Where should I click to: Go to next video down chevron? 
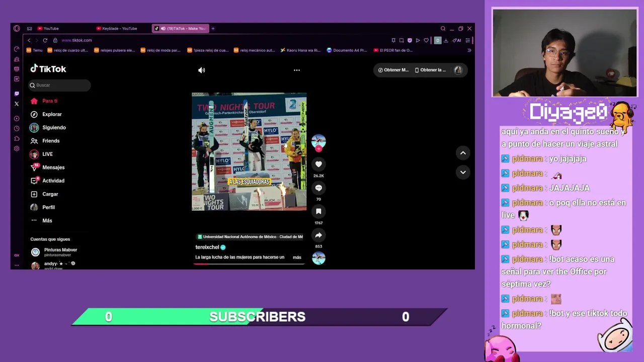(463, 172)
